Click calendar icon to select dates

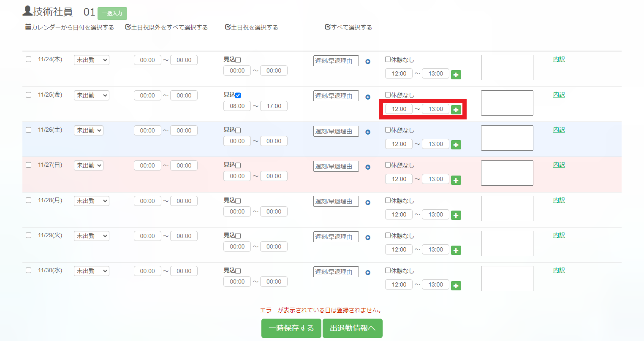pos(28,27)
